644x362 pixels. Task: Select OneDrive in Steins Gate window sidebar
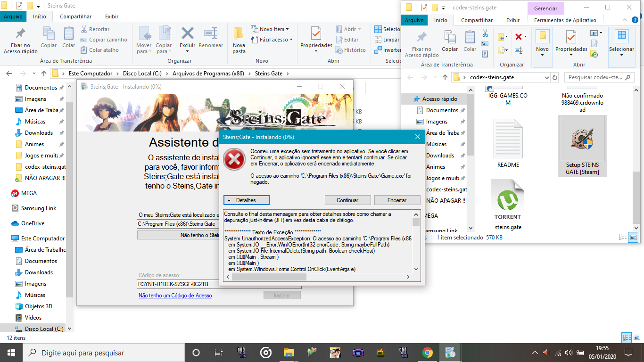(33, 223)
